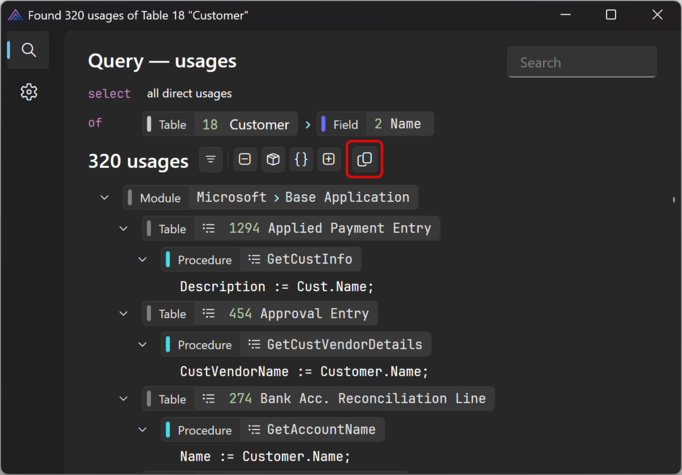Image resolution: width=682 pixels, height=475 pixels.
Task: Click inside the Search input field
Action: coord(581,62)
